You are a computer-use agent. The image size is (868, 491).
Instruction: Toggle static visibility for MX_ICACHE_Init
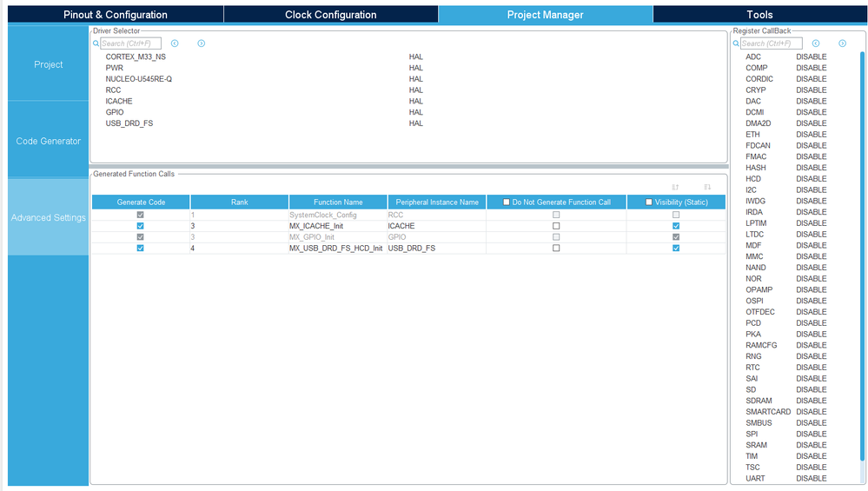[676, 226]
